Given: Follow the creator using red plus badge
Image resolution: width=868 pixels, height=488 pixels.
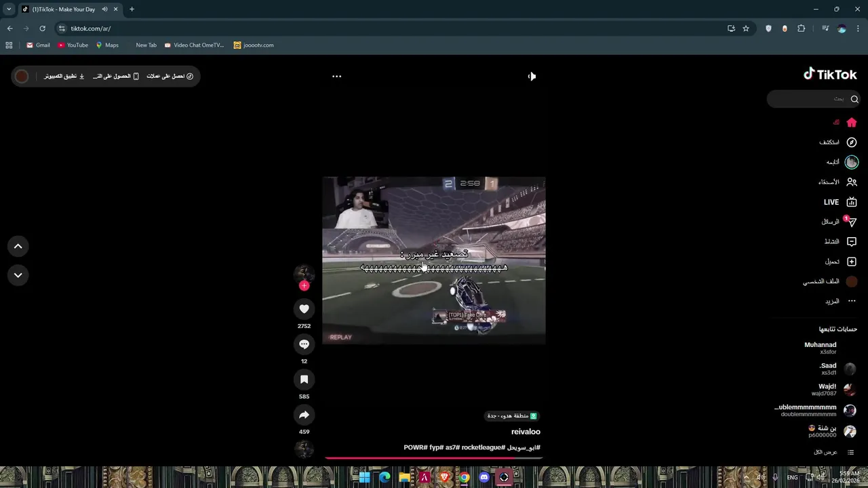Looking at the screenshot, I should pyautogui.click(x=304, y=286).
